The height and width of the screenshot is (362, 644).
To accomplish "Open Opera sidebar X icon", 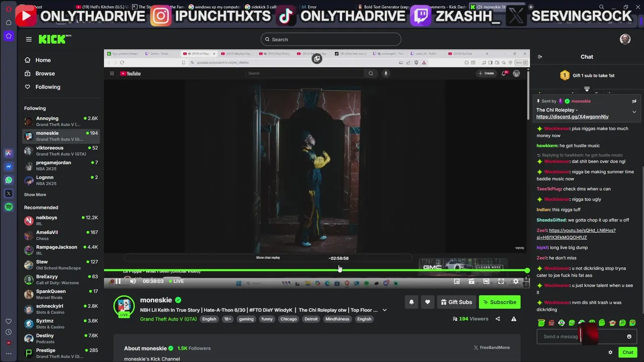I will tap(9, 194).
